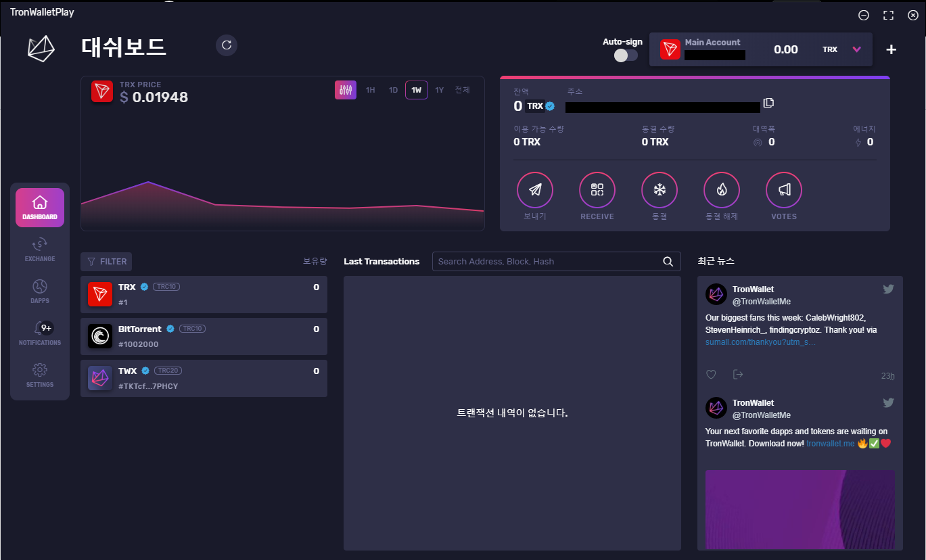Select the 1H chart range

coord(370,90)
